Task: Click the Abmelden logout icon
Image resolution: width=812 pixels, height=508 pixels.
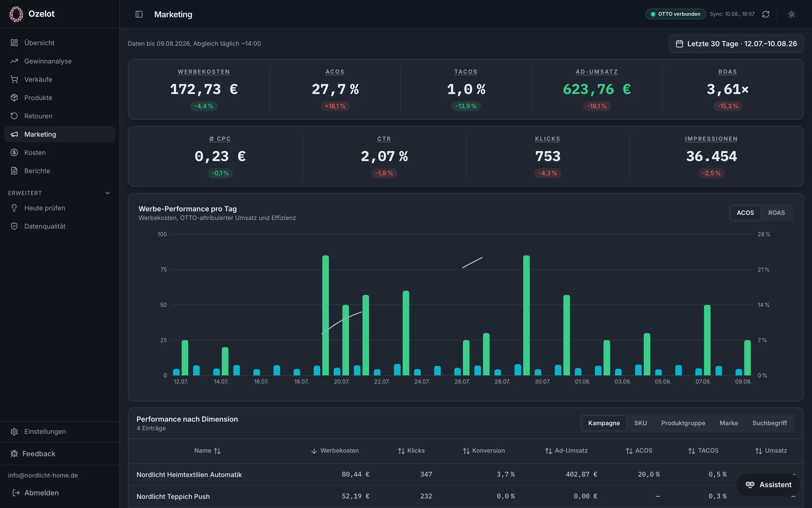Action: (16, 493)
